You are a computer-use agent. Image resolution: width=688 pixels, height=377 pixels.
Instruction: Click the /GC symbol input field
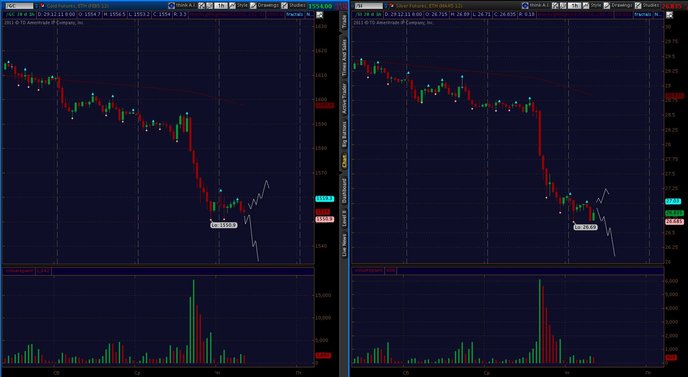pos(19,6)
